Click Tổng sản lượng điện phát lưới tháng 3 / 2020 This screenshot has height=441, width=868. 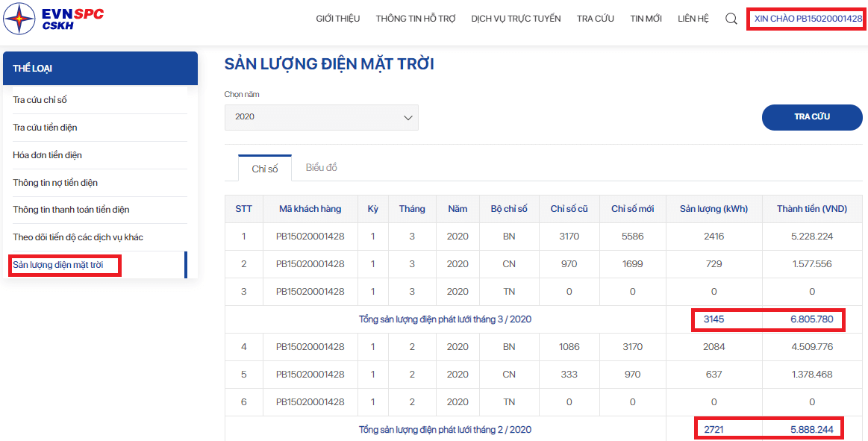click(445, 319)
